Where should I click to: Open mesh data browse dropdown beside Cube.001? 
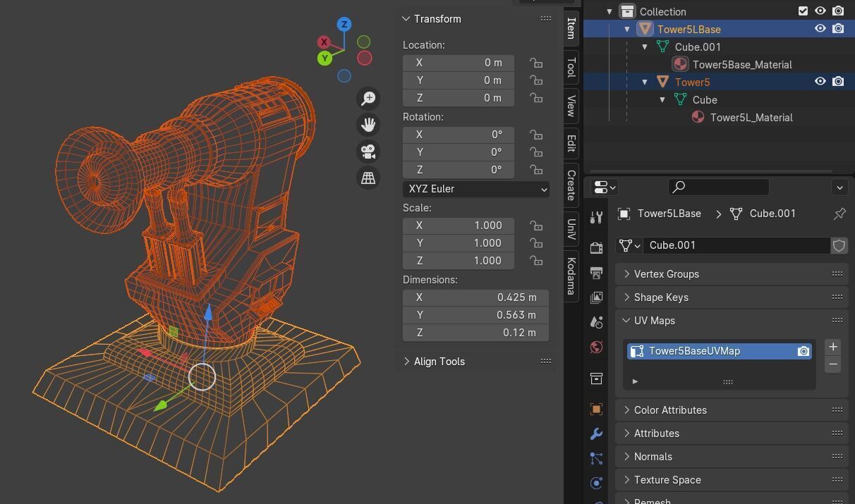click(629, 245)
